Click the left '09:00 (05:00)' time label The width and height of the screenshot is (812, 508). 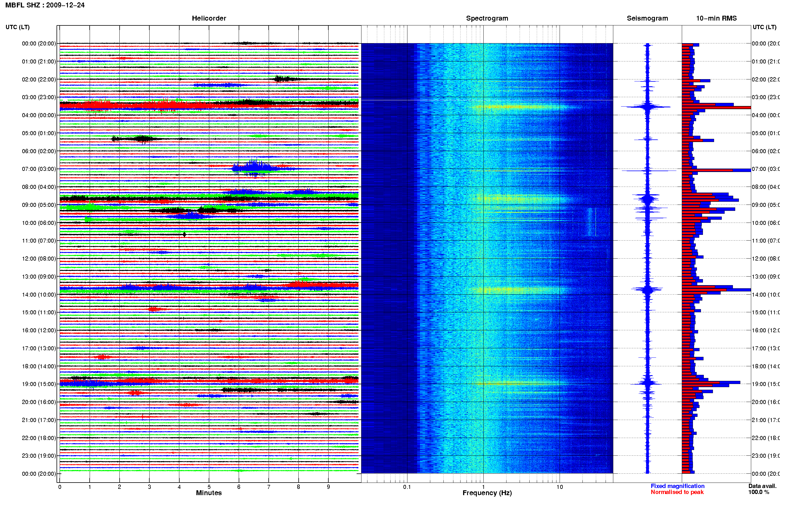point(39,205)
